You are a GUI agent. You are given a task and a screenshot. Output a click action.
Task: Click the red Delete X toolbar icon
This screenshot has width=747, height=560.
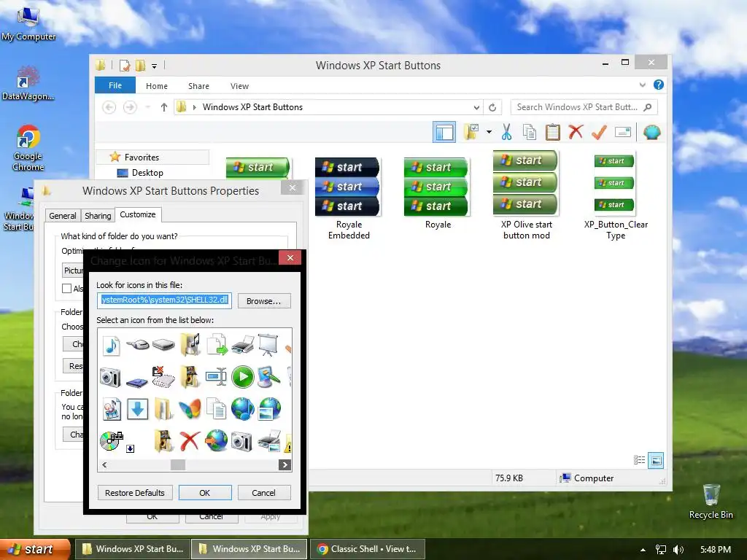tap(576, 131)
